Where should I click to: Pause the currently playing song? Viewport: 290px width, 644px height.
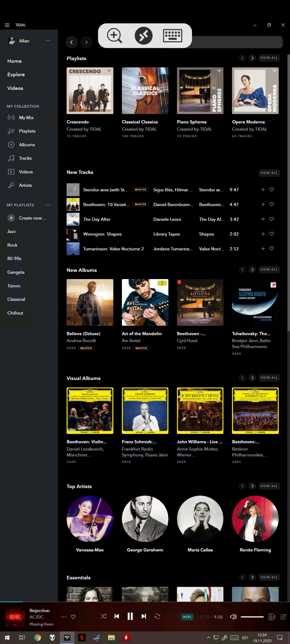click(130, 616)
